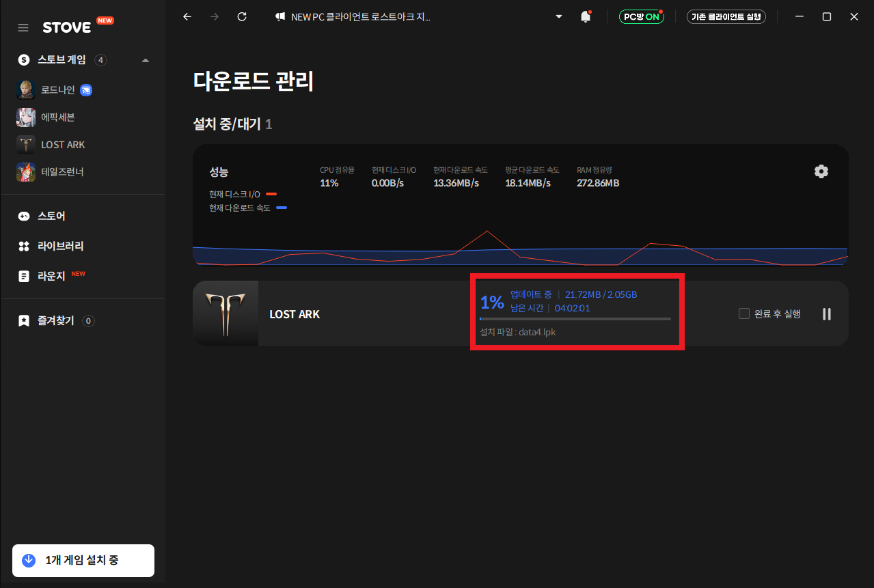Click the 라운지 document icon

tap(24, 276)
